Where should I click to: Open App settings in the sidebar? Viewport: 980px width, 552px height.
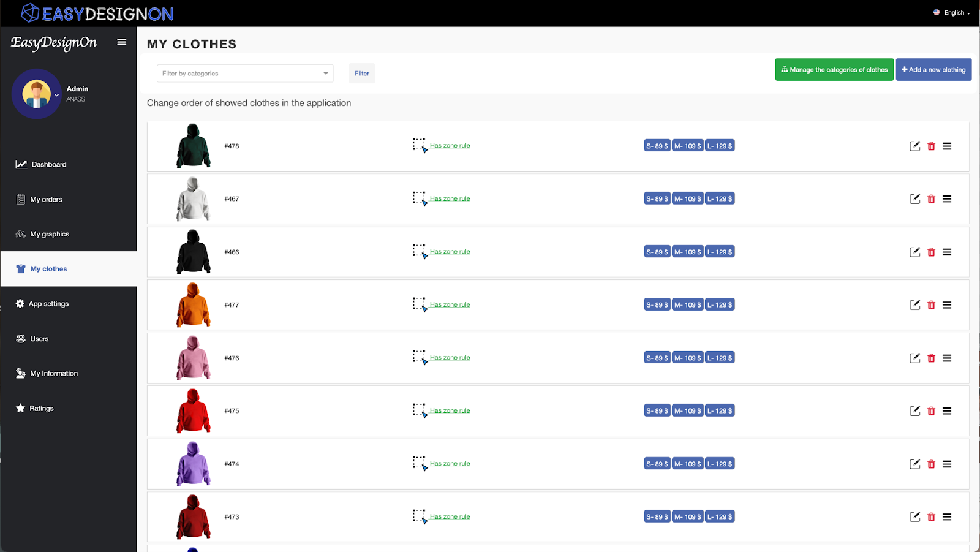point(48,304)
